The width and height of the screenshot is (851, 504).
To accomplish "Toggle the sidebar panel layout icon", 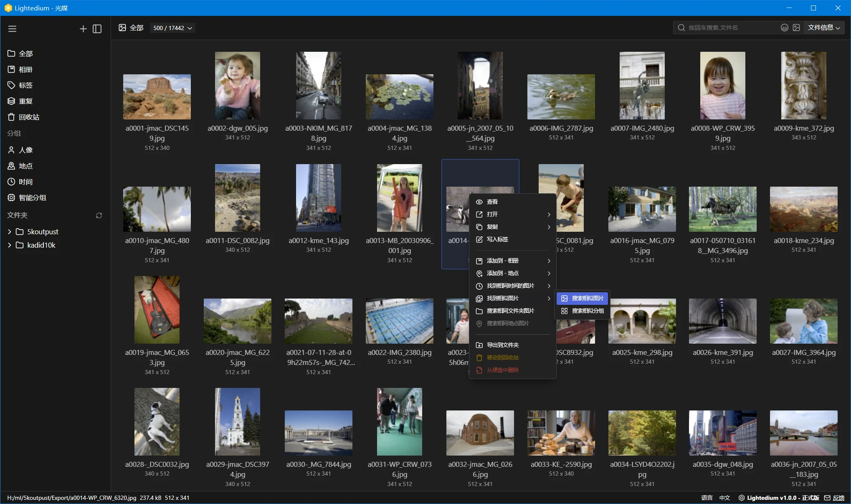I will point(97,29).
